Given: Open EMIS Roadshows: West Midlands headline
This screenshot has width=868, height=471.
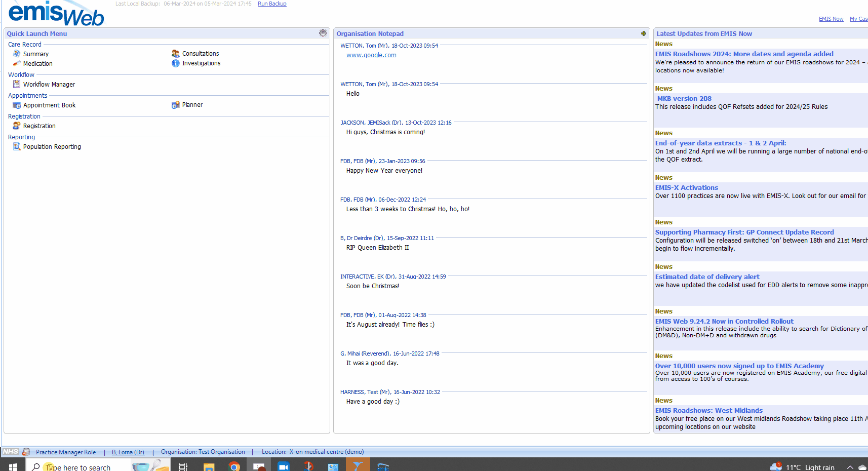Looking at the screenshot, I should coord(709,410).
